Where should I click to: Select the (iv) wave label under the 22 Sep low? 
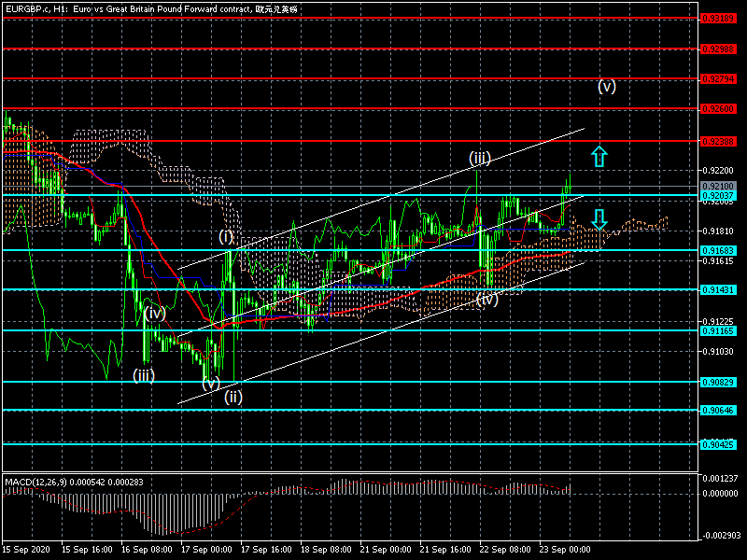[x=486, y=300]
